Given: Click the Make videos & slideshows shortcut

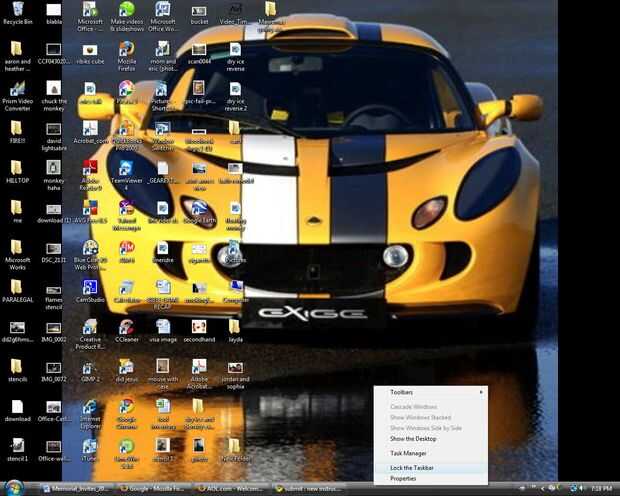Looking at the screenshot, I should point(127,17).
